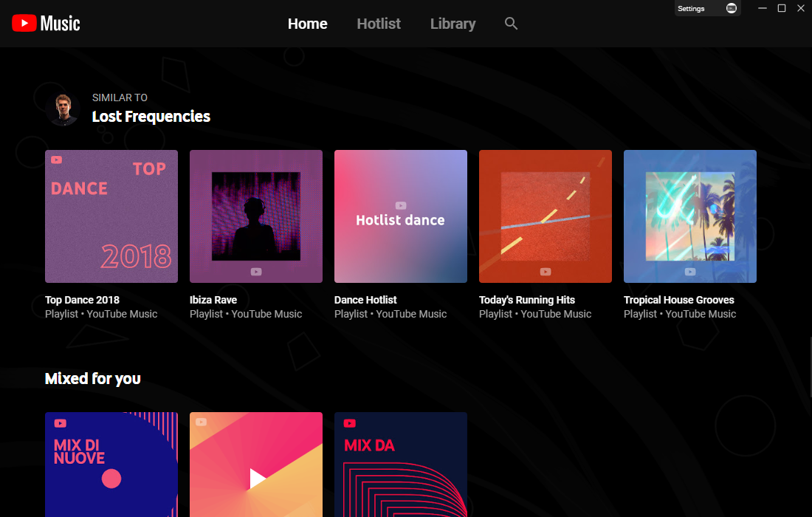The height and width of the screenshot is (517, 812).
Task: Click YouTube Music under Dance Hotlist
Action: coord(411,314)
